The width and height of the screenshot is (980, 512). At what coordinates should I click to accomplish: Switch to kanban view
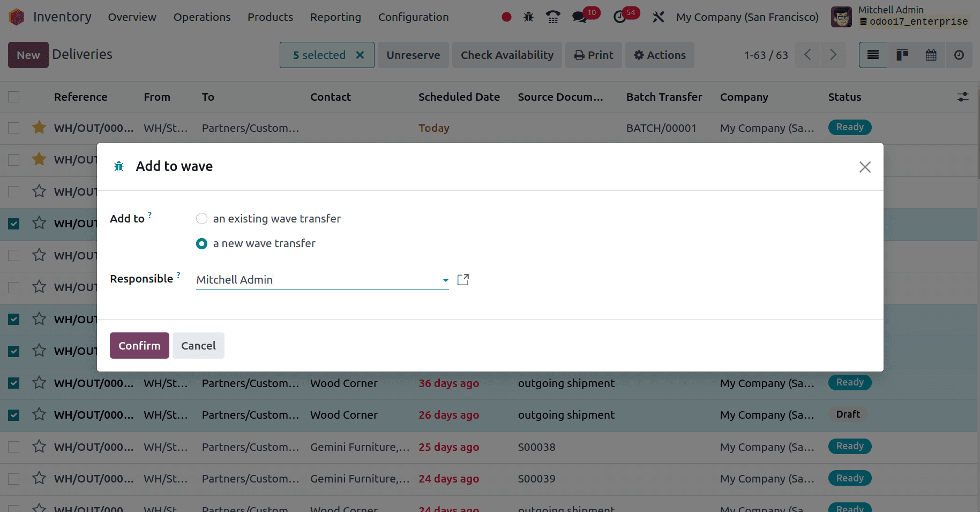coord(902,55)
